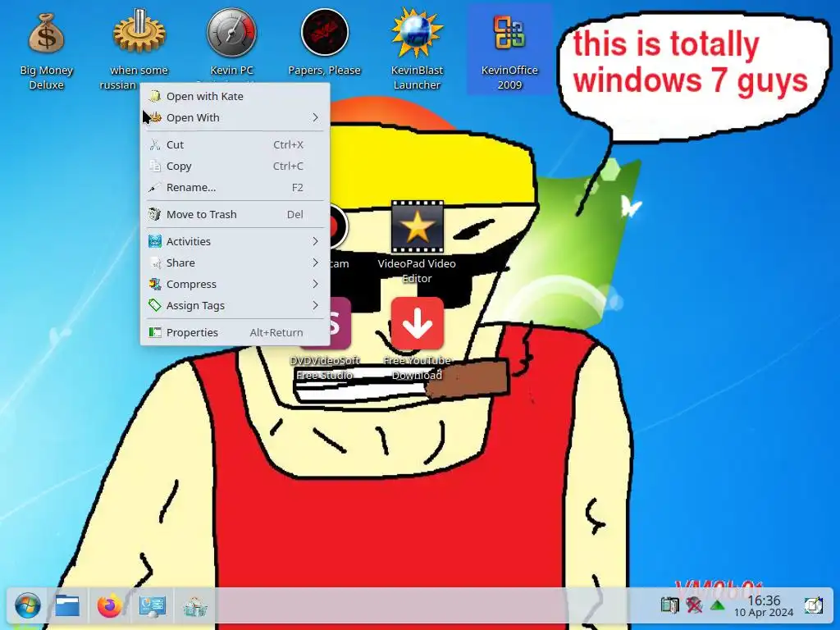840x630 pixels.
Task: Choose Rename... in the context menu
Action: (x=235, y=188)
